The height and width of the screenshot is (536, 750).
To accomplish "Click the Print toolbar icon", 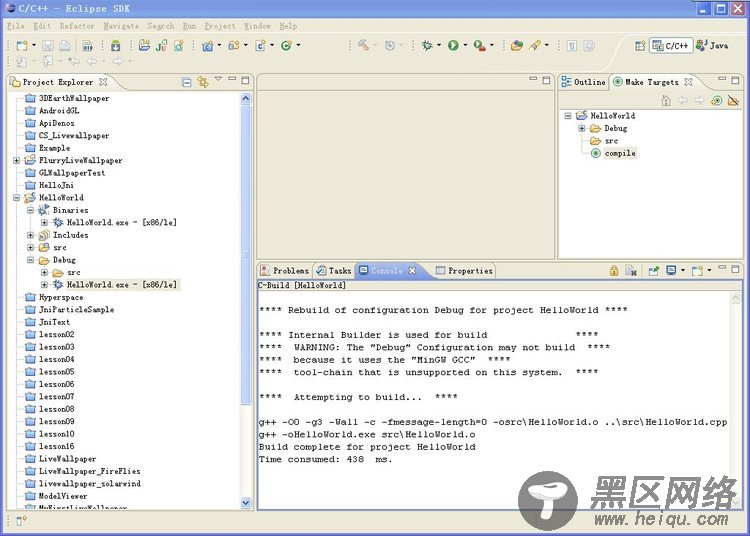I will point(65,45).
